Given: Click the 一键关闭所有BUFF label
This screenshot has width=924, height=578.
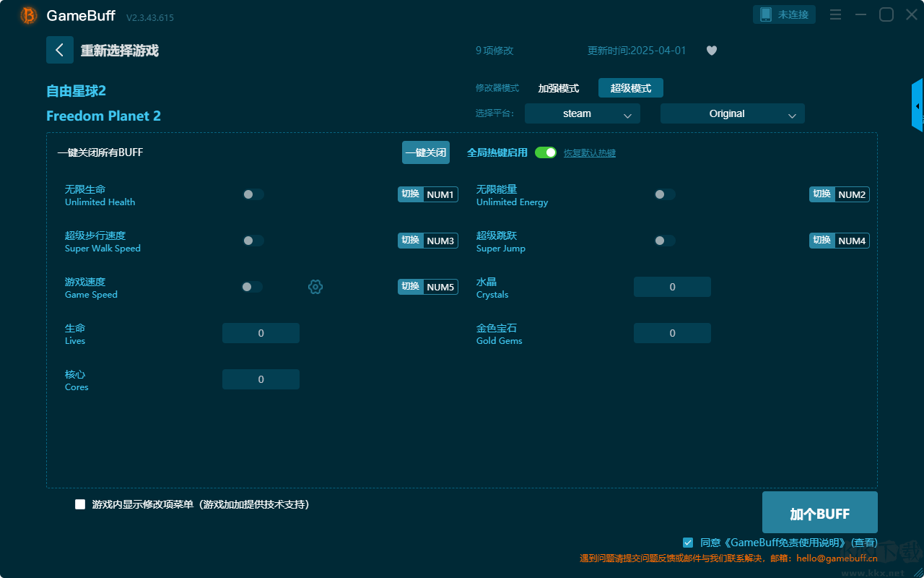Looking at the screenshot, I should 100,152.
